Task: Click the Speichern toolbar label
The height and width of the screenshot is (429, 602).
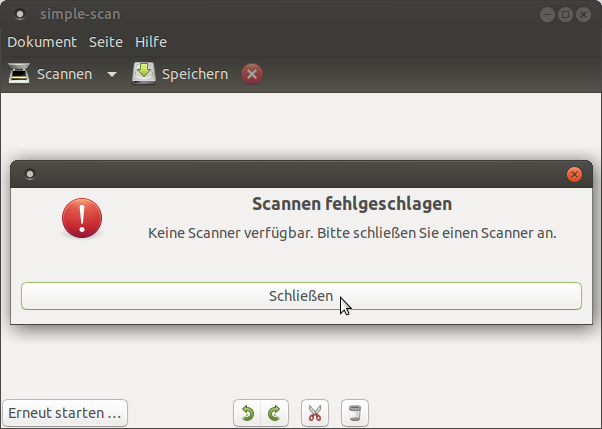Action: [x=195, y=74]
